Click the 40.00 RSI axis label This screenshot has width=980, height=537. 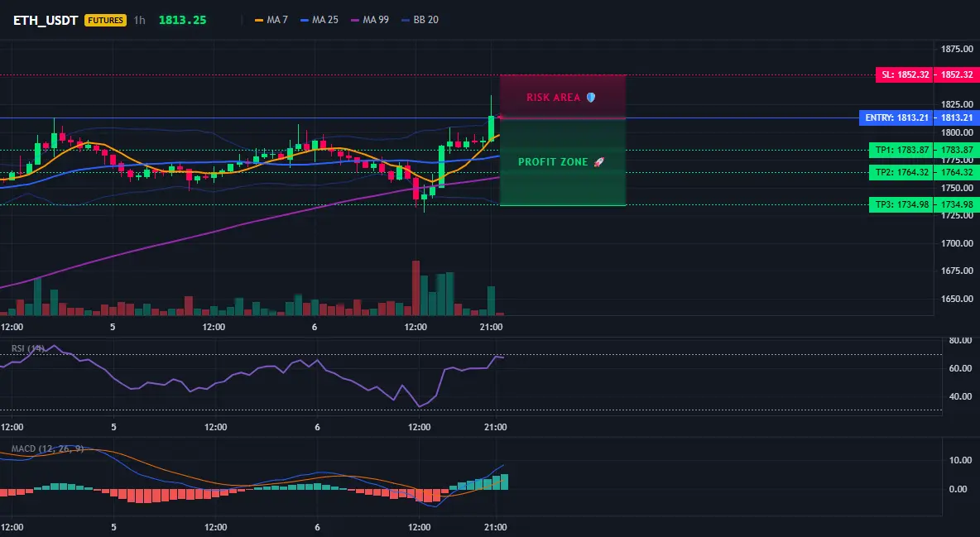(x=961, y=396)
